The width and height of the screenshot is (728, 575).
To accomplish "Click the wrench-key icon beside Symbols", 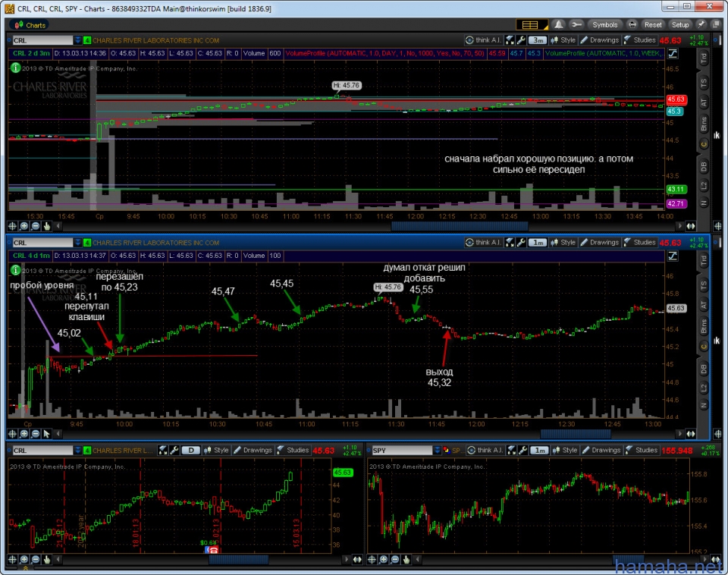I will (576, 24).
